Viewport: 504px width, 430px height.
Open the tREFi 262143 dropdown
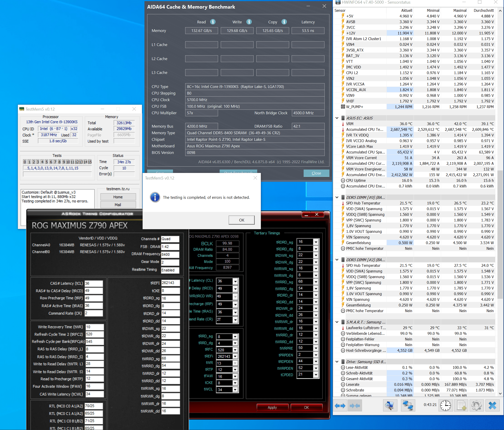point(235,357)
